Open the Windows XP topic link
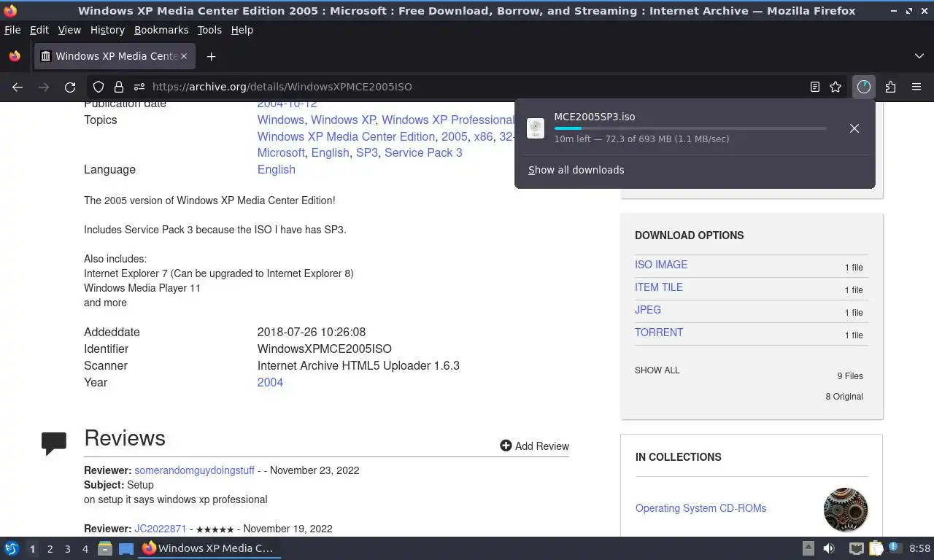934x560 pixels. 343,120
